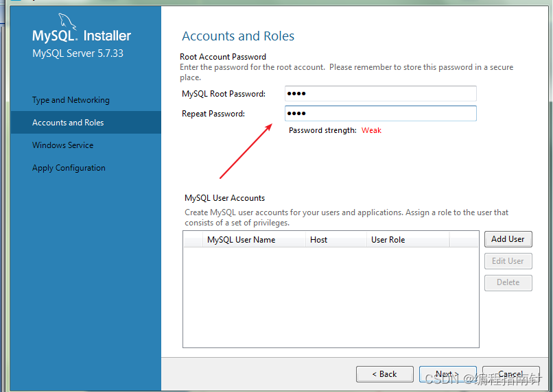
Task: Go to the Apply Configuration step
Action: pyautogui.click(x=69, y=168)
